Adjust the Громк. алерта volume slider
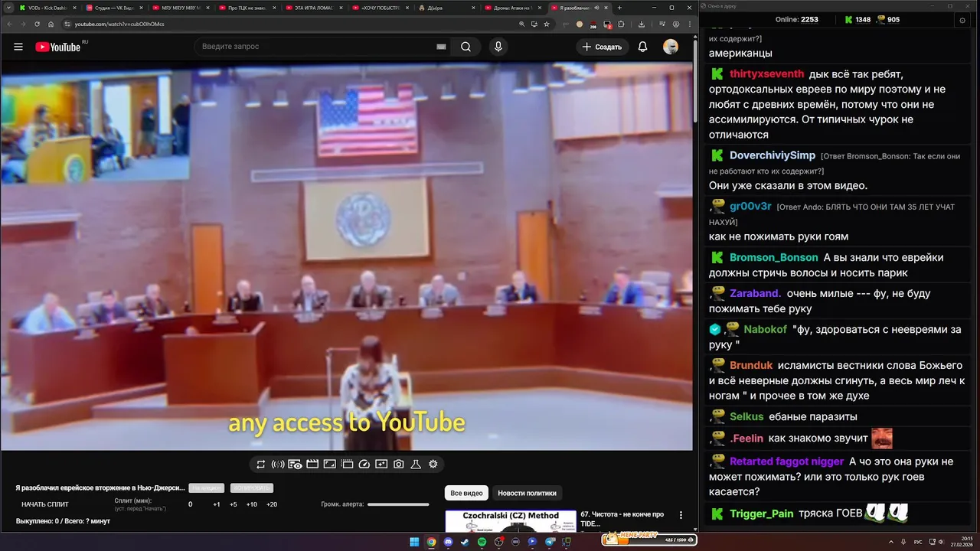 tap(398, 504)
